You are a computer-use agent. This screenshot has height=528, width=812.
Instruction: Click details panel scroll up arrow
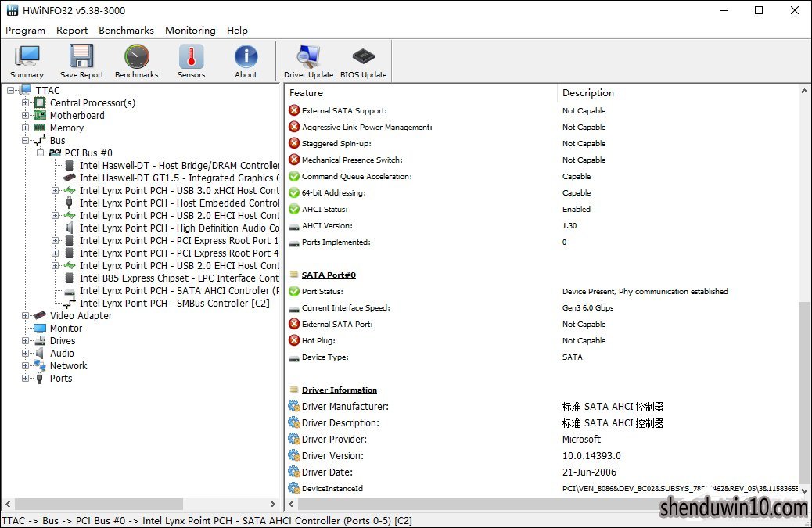(x=804, y=91)
